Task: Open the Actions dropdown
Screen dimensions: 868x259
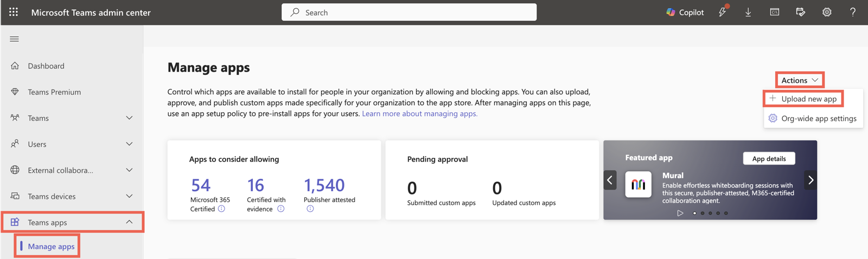Action: click(800, 80)
